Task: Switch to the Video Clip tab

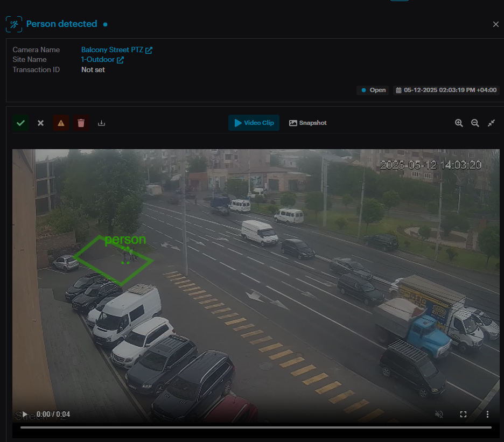Action: tap(254, 123)
